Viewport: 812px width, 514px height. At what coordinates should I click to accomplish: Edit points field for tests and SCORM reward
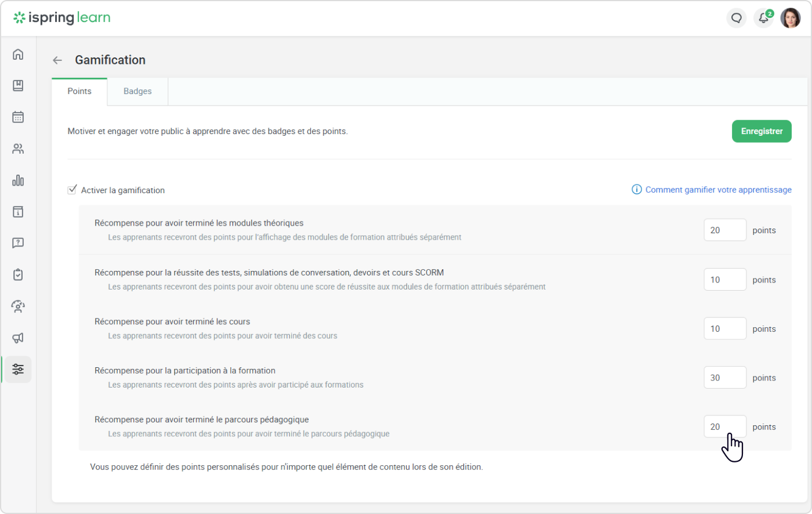tap(725, 280)
